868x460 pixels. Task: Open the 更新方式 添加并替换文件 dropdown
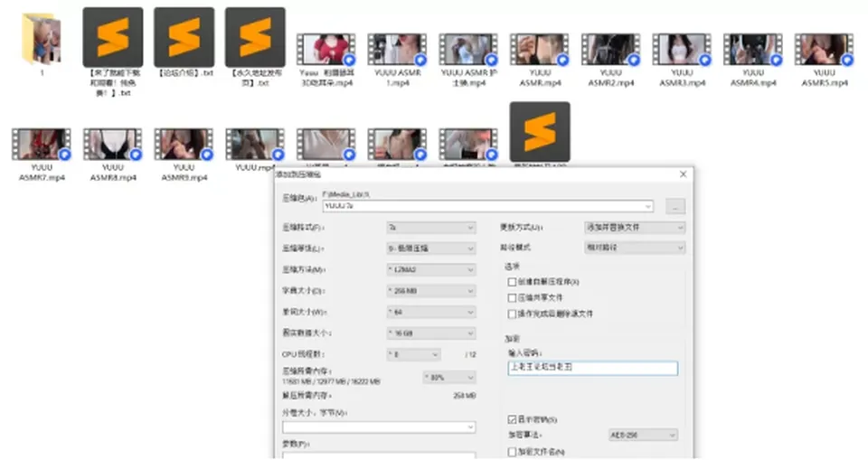click(x=635, y=228)
